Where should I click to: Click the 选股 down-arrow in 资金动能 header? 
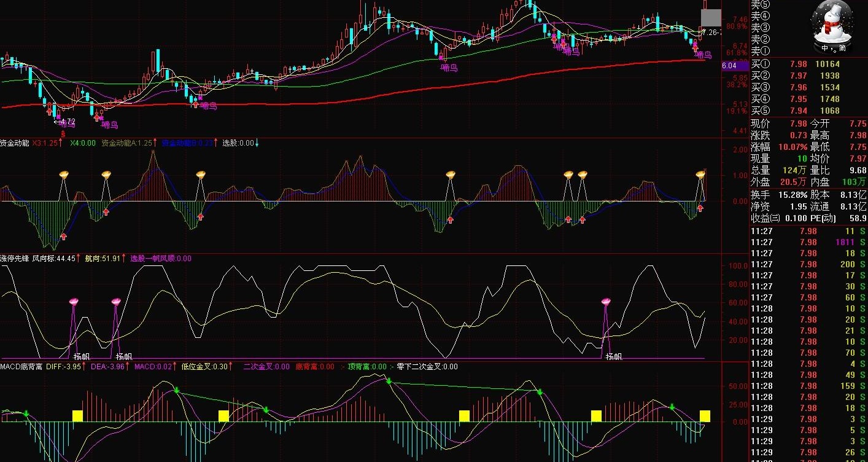pos(257,143)
